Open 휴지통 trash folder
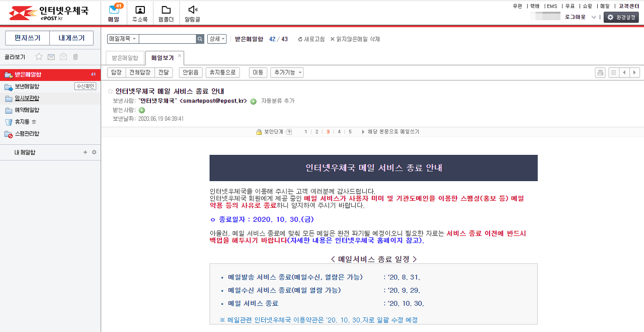 [x=22, y=122]
